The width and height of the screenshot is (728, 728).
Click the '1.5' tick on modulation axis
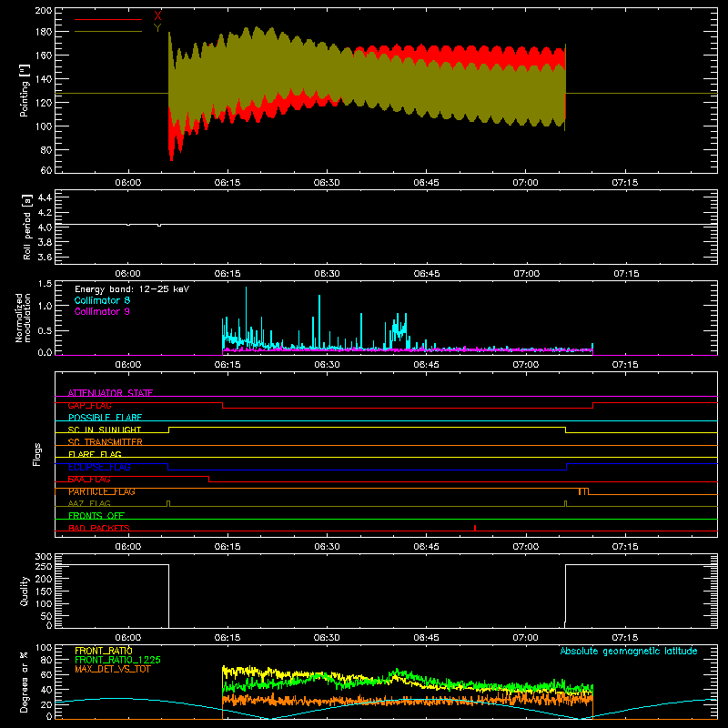pos(45,284)
